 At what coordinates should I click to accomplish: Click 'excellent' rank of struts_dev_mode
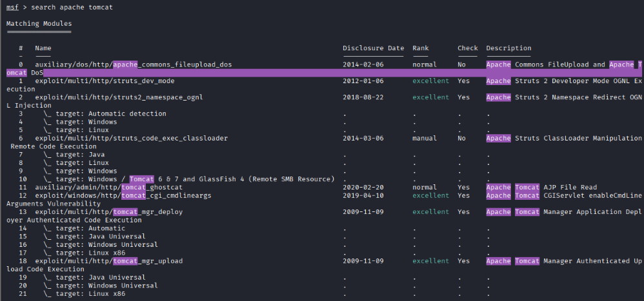click(x=431, y=81)
